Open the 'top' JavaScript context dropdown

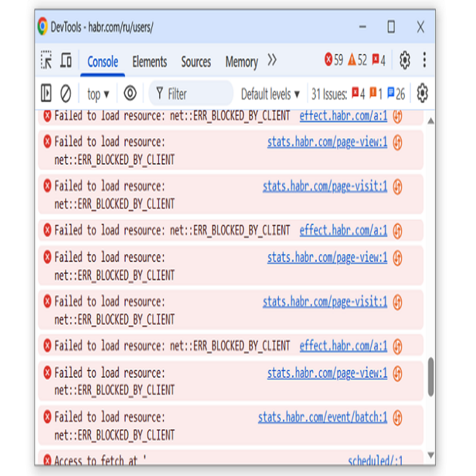(98, 94)
